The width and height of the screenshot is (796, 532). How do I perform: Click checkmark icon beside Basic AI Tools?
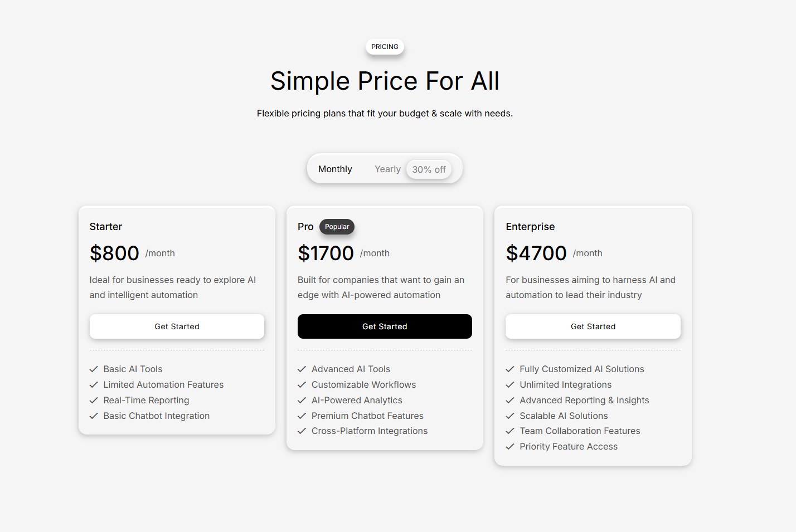tap(94, 369)
